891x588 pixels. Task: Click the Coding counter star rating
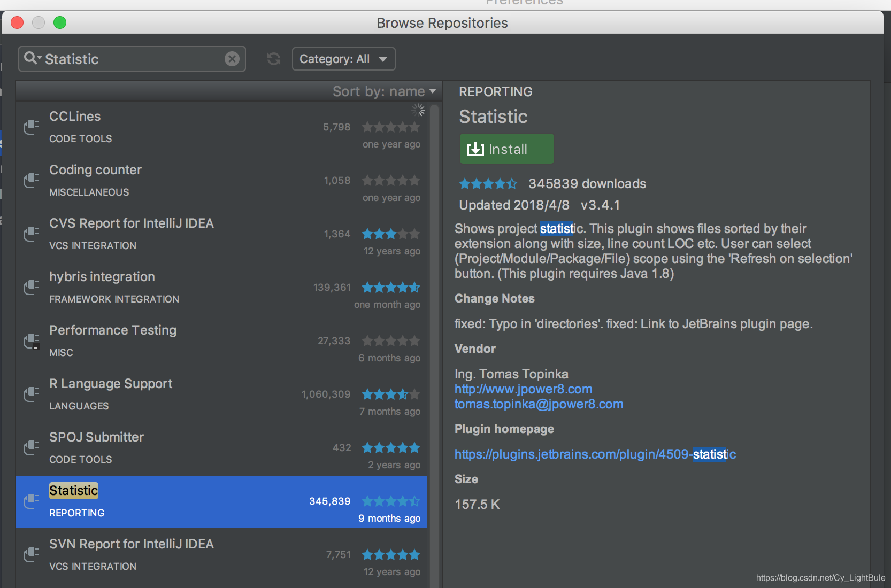point(391,181)
